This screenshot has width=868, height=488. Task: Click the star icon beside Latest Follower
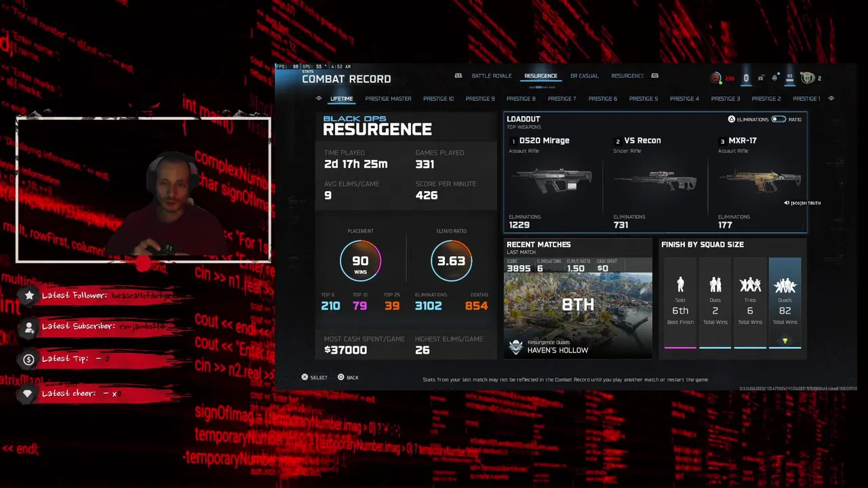[x=29, y=295]
